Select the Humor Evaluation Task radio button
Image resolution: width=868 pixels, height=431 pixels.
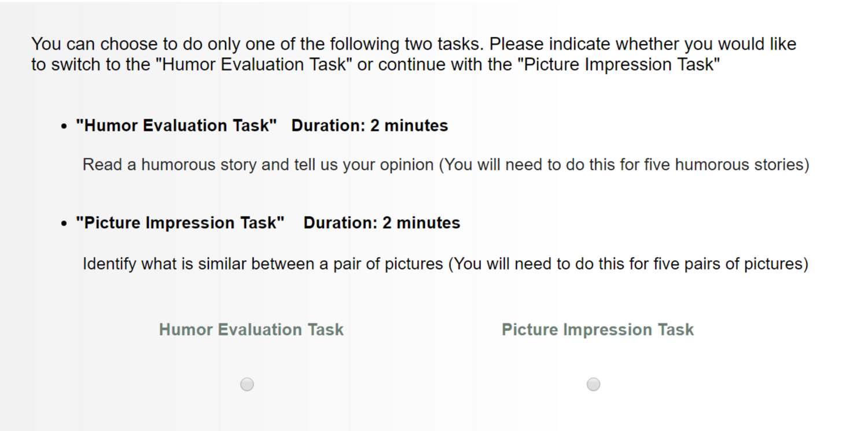247,384
